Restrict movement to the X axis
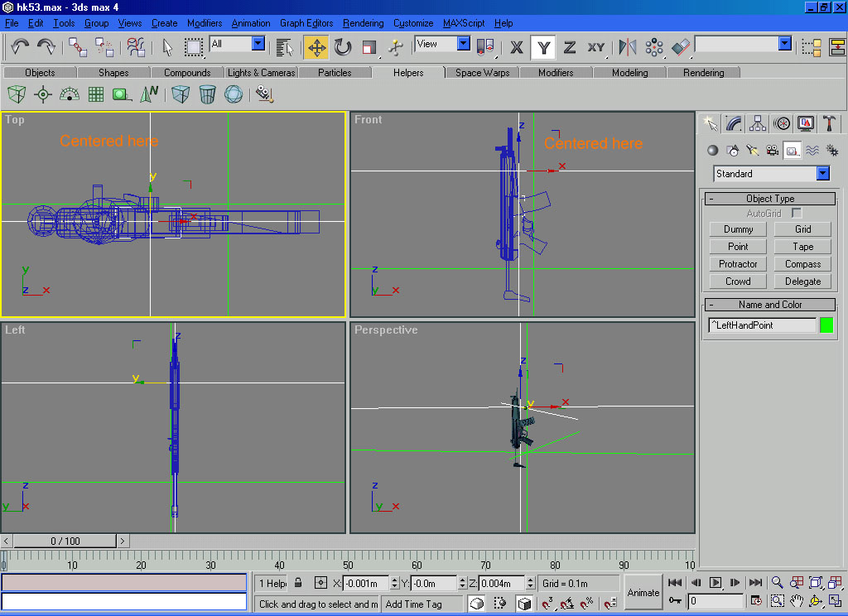The width and height of the screenshot is (848, 616). tap(517, 47)
